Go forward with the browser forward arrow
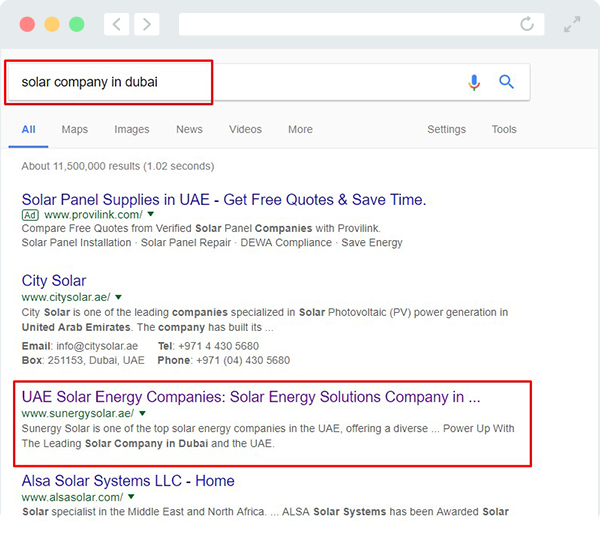 pos(147,24)
